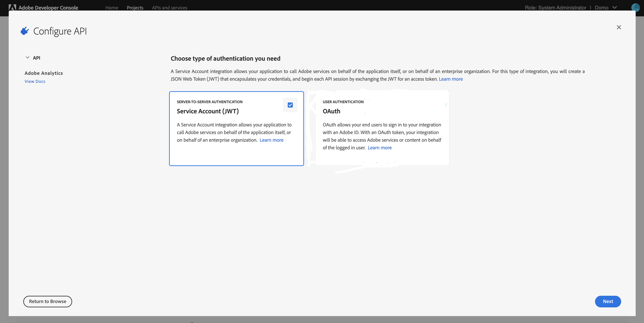Click the Adobe logo icon

(12, 7)
